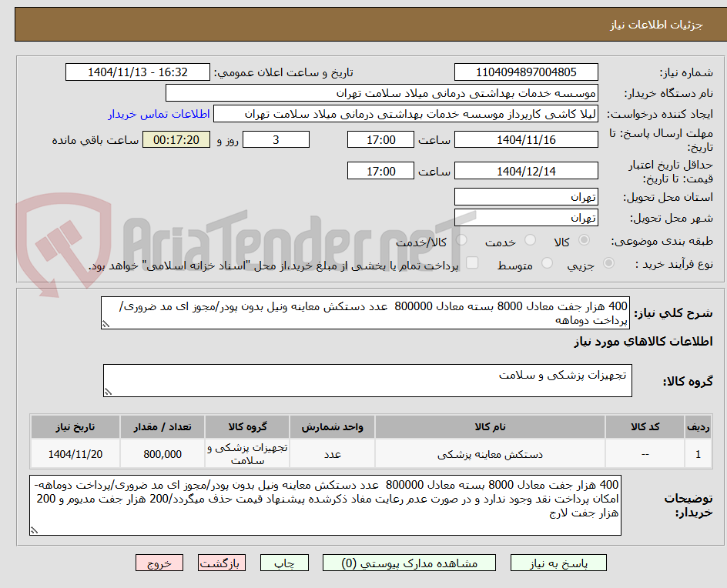
Task: Grab the resize handle of توضیحات خریدار box
Action: (x=34, y=530)
